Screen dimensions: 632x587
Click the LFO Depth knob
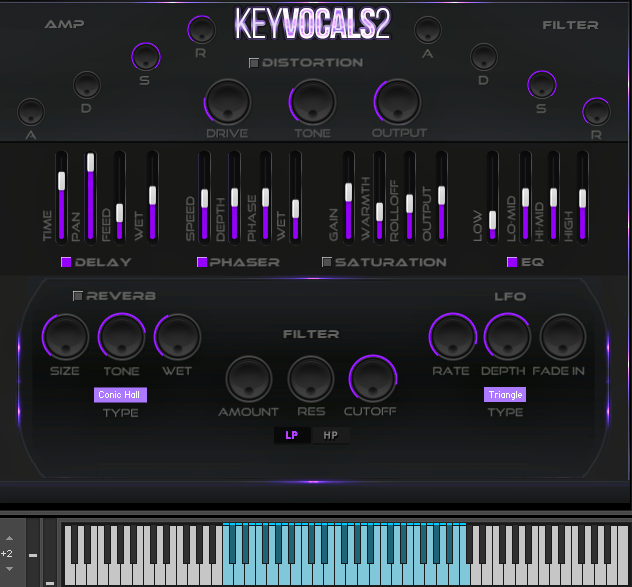coord(507,337)
